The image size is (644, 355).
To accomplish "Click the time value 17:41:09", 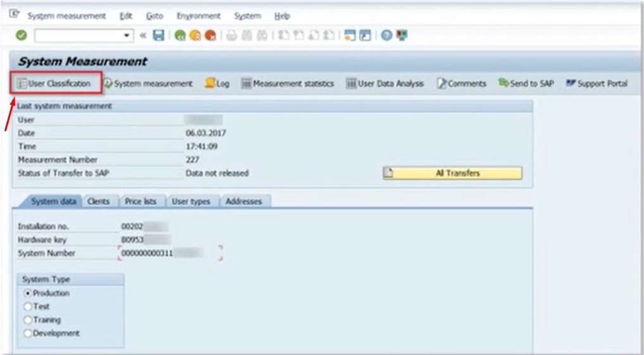I will point(201,146).
